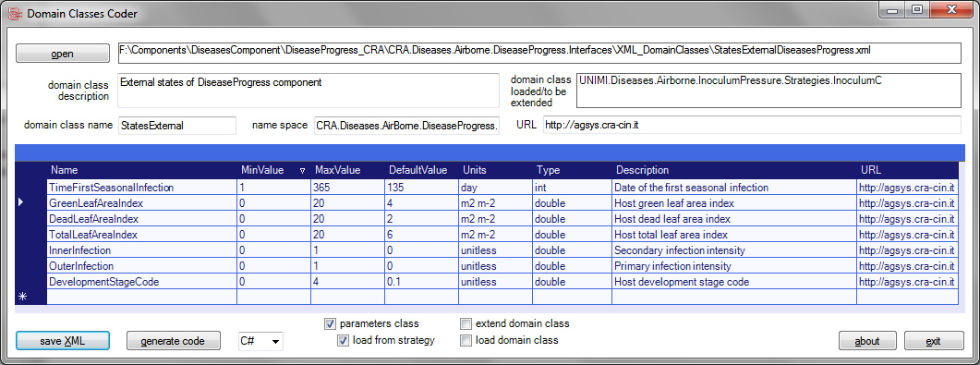Click the MaxValue 4 cell of DevelopmentStageCode
This screenshot has height=365, width=980.
click(x=347, y=281)
